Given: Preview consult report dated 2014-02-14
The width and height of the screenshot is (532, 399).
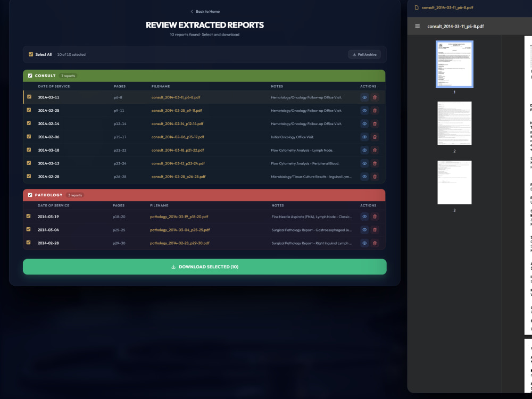Looking at the screenshot, I should pos(364,124).
